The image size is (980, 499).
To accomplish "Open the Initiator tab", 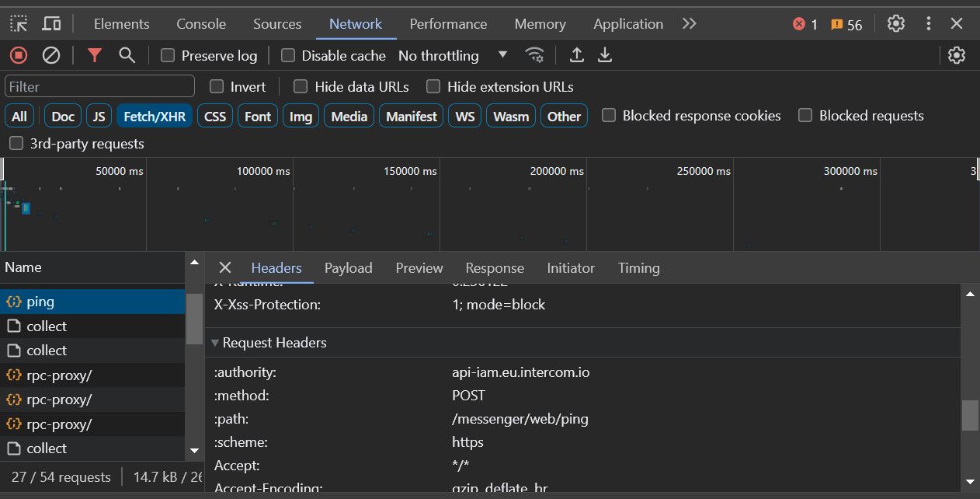I will 571,268.
